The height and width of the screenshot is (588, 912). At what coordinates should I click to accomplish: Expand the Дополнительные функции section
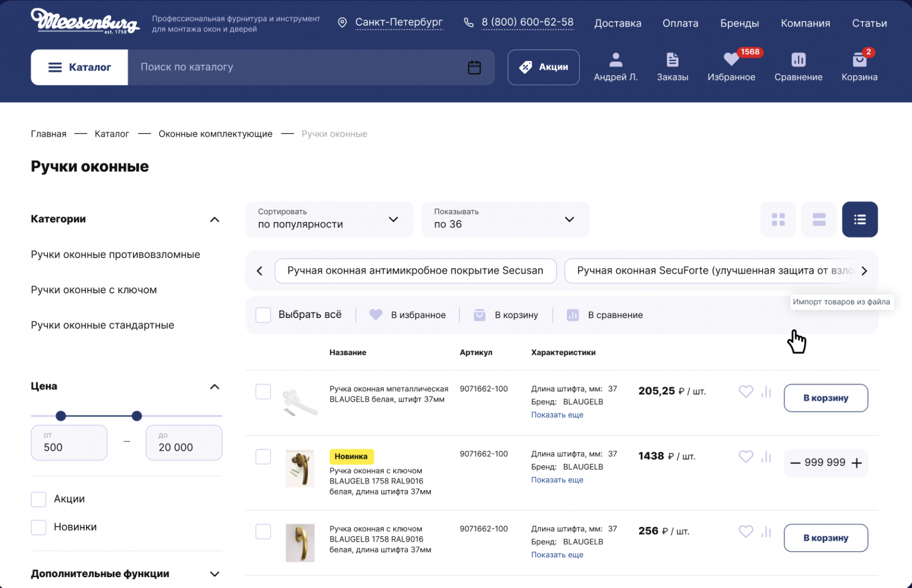214,574
